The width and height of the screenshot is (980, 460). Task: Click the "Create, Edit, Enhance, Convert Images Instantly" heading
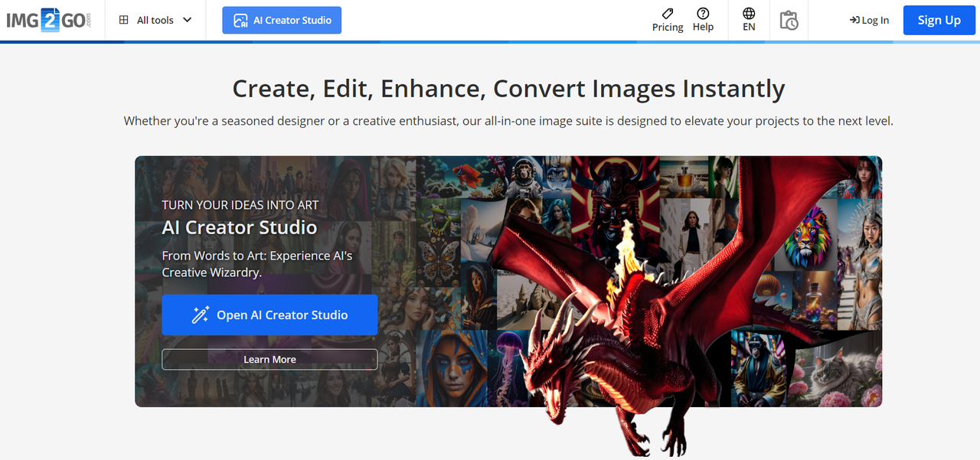[508, 89]
